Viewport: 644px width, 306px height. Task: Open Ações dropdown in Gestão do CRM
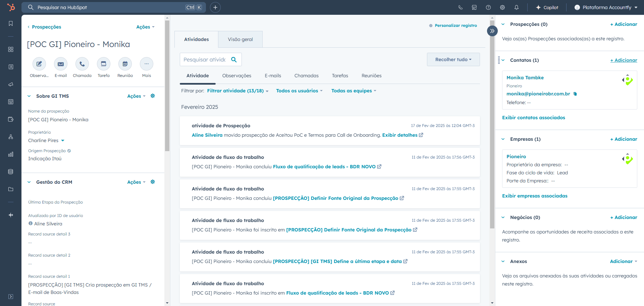click(x=137, y=182)
